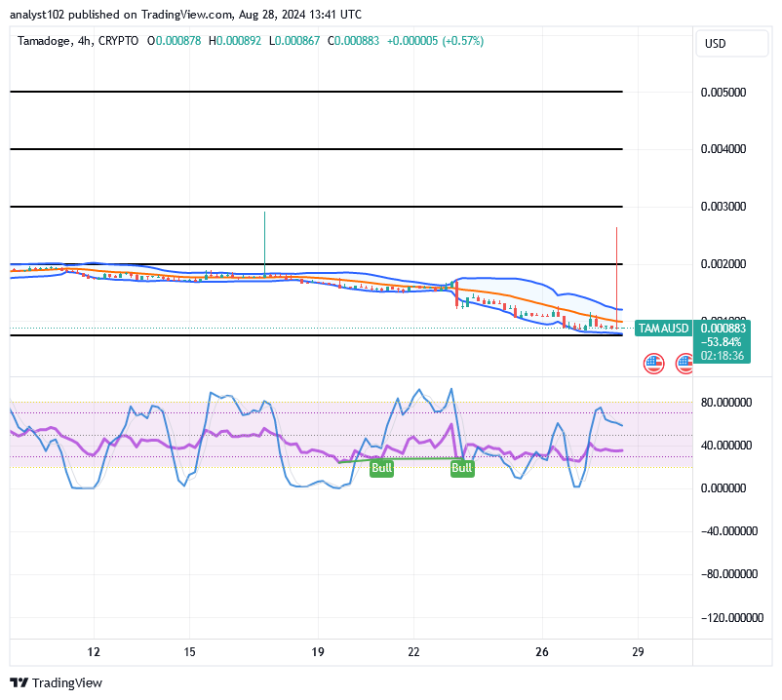The width and height of the screenshot is (782, 700).
Task: Click date label 19 on the time axis
Action: pos(318,652)
